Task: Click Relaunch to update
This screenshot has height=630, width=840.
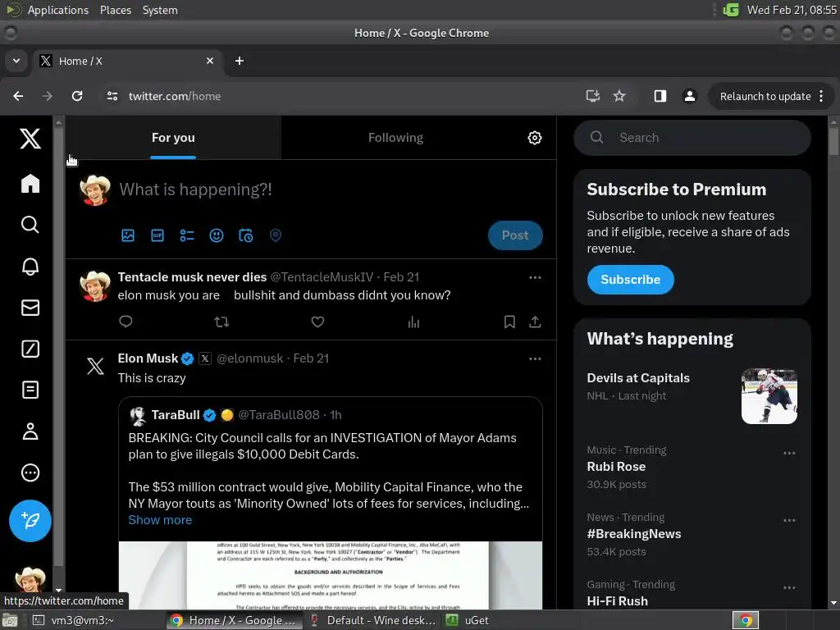Action: 765,97
